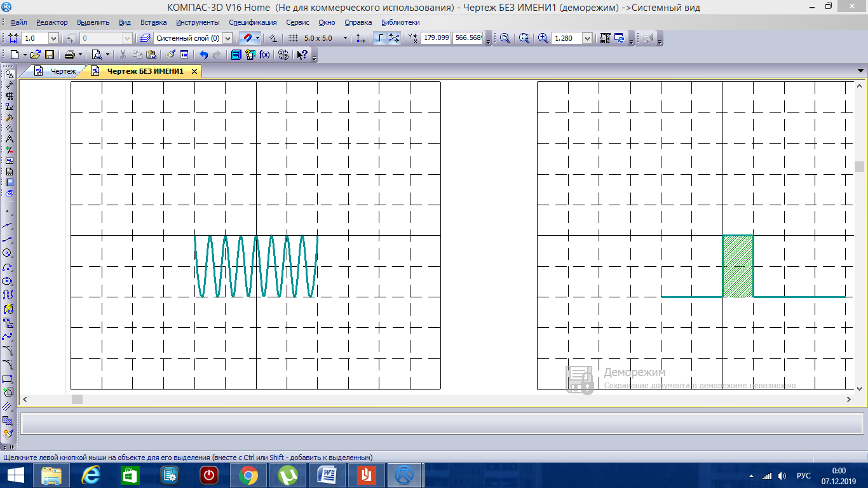
Task: Open the 1.0 view scale dropdown
Action: [53, 38]
